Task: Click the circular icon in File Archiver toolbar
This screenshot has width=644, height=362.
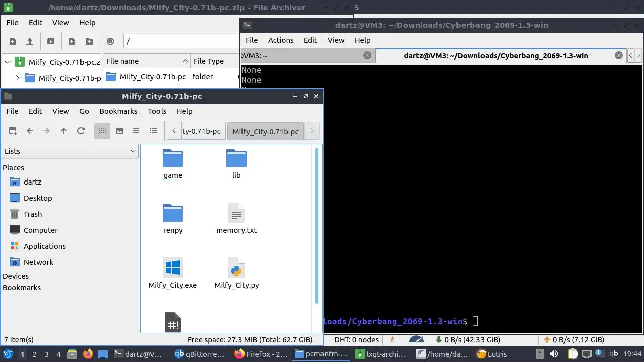Action: click(110, 41)
